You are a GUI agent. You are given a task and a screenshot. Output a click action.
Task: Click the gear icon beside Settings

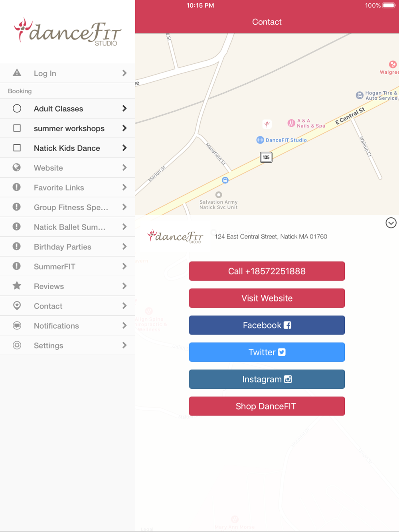point(17,345)
